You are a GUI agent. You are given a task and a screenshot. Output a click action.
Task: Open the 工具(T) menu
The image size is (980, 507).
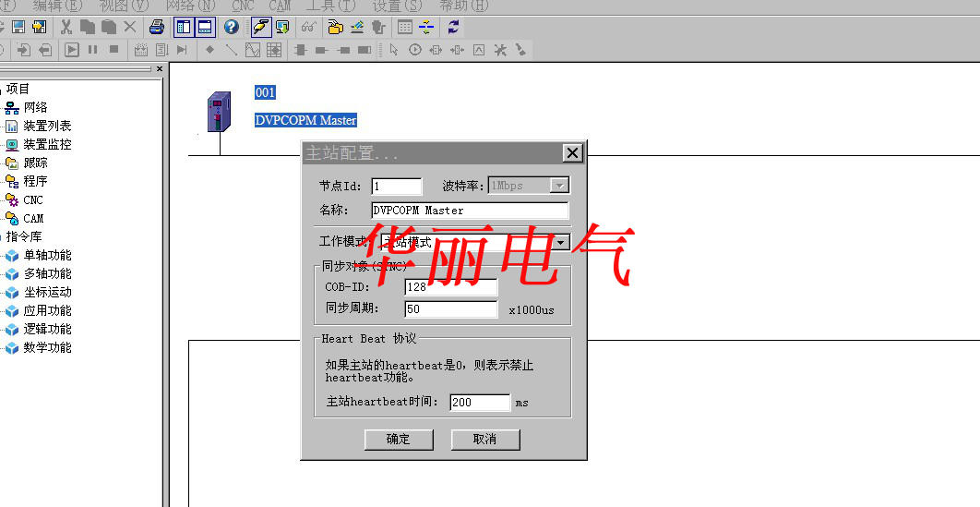coord(330,6)
